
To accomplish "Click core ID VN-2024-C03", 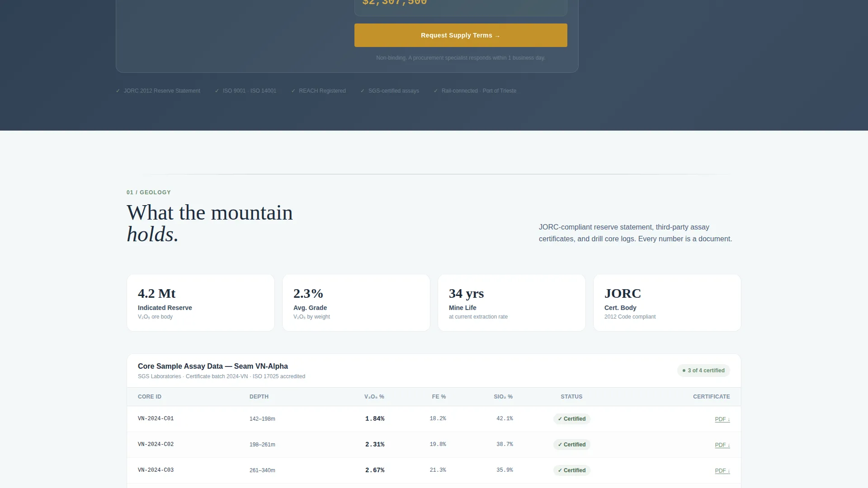I will (156, 470).
